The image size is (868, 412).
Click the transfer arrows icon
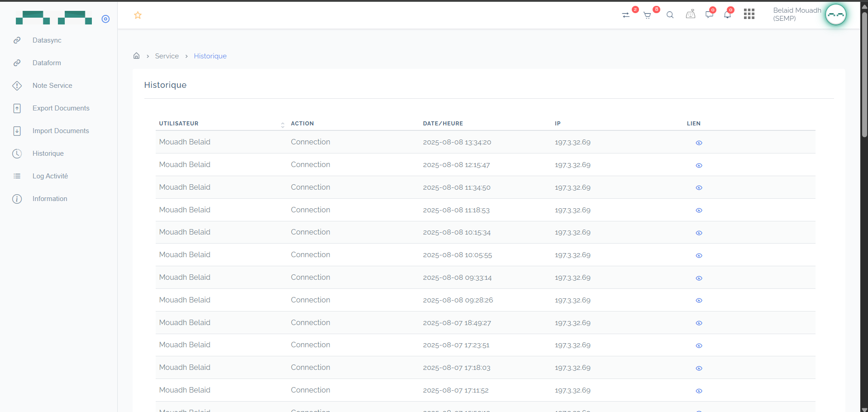626,15
